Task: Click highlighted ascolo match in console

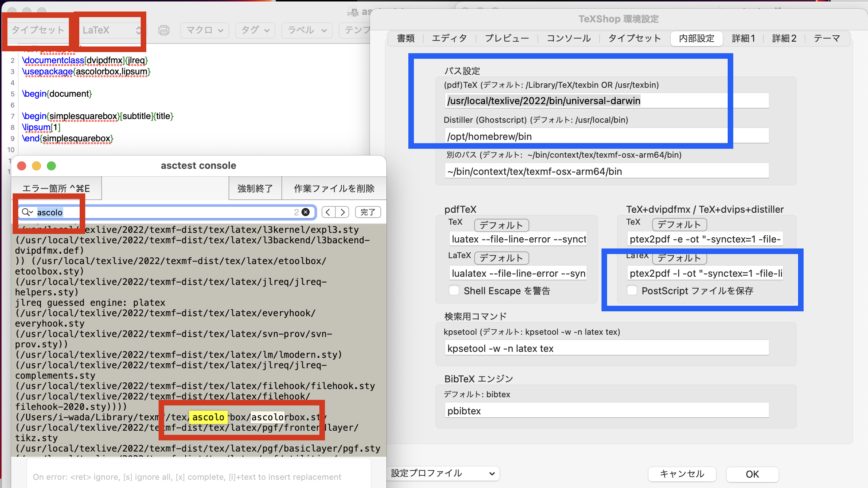Action: pyautogui.click(x=208, y=417)
